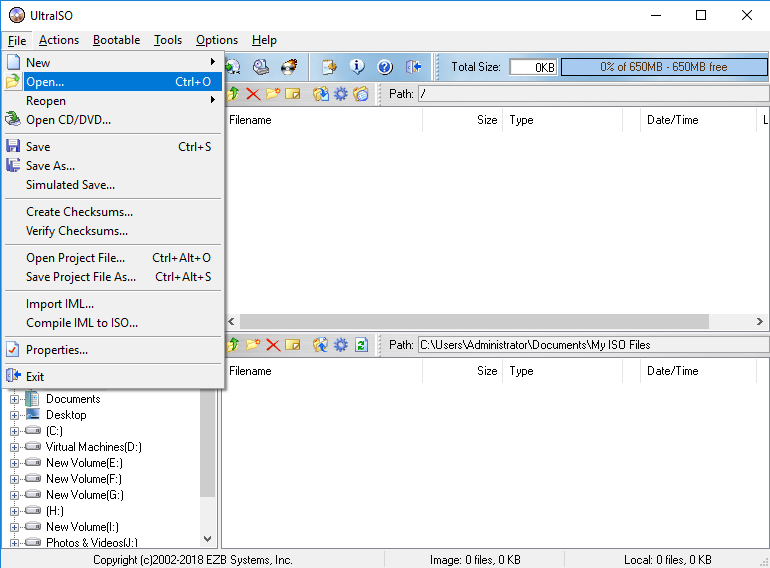Click the Up folder icon in image toolbar

tap(233, 93)
